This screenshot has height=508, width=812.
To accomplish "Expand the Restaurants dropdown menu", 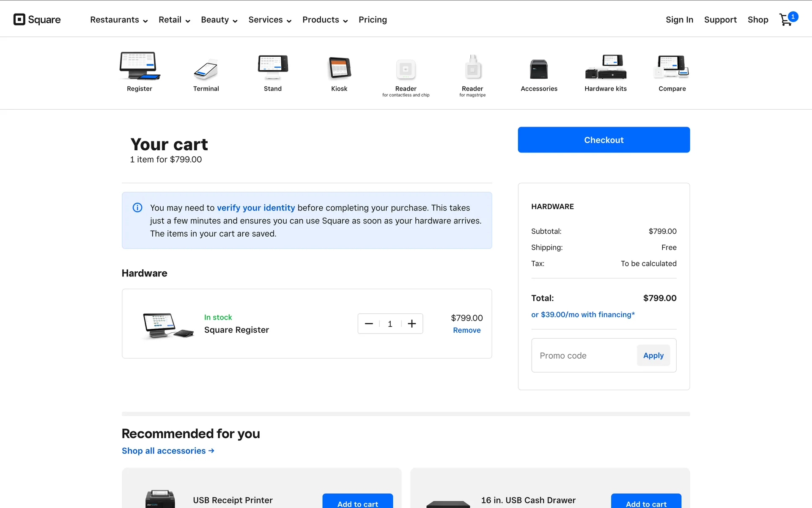I will (119, 20).
